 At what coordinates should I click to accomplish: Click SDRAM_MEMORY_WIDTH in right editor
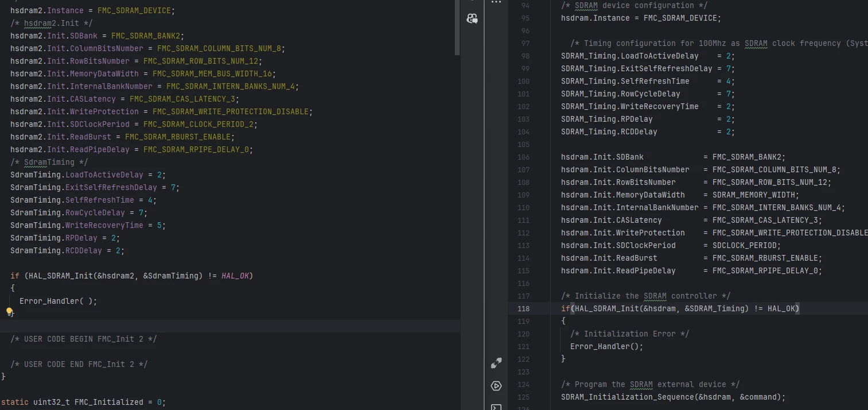pyautogui.click(x=754, y=195)
